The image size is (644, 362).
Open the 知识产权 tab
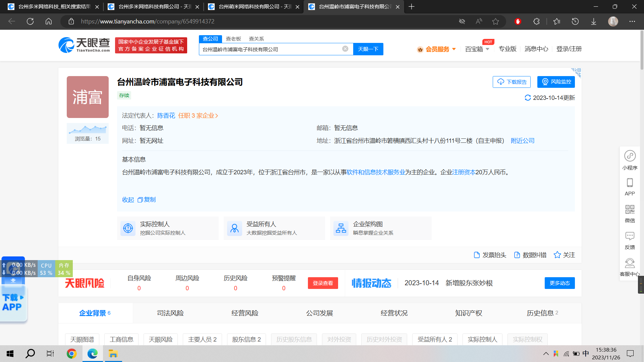tap(469, 313)
